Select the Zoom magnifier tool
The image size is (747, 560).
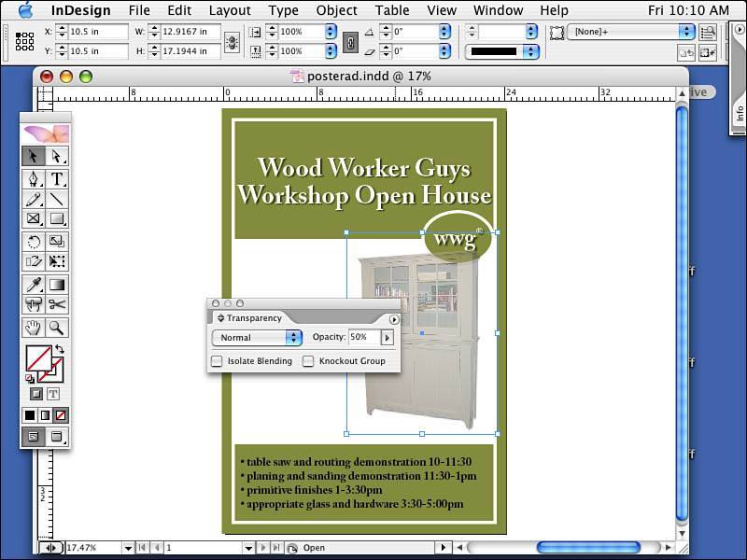[x=57, y=328]
